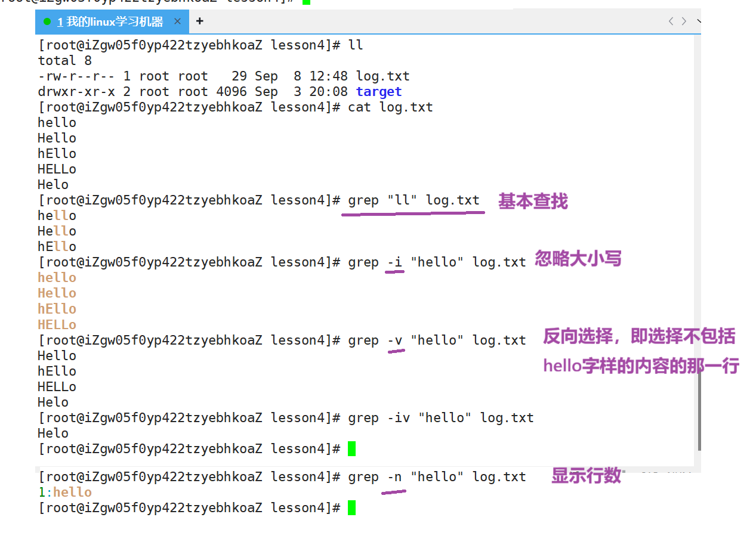
Task: Open a new session tab with the plus button
Action: click(199, 21)
